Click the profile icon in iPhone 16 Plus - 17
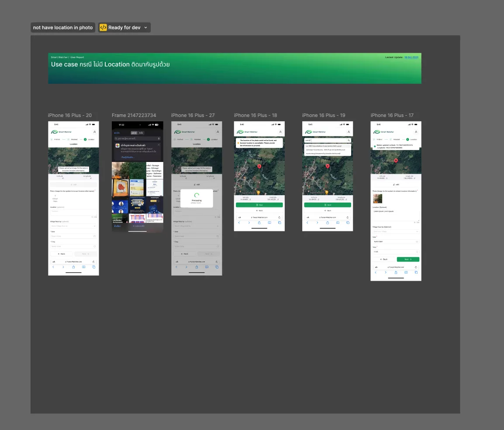The width and height of the screenshot is (504, 430). click(x=416, y=132)
